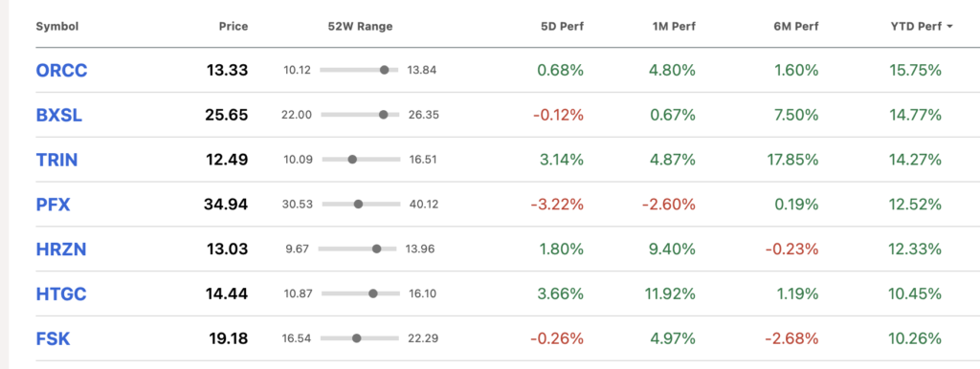Open the PFX ticker link
Viewport: 980px width, 369px height.
(54, 205)
